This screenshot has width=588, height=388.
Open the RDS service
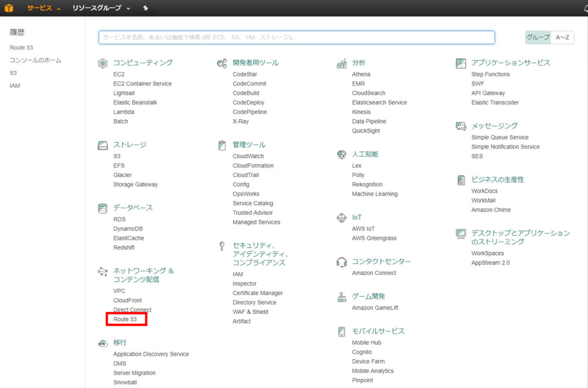click(119, 219)
